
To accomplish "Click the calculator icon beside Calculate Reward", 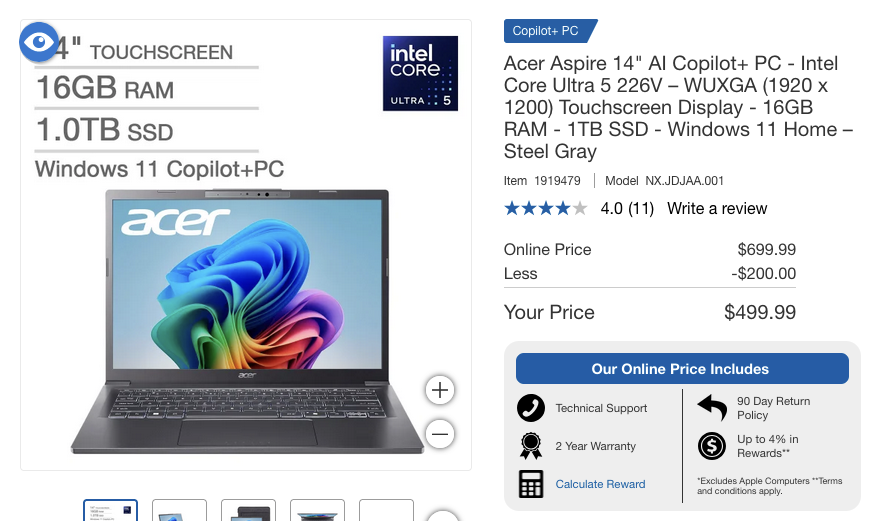I will tap(530, 484).
